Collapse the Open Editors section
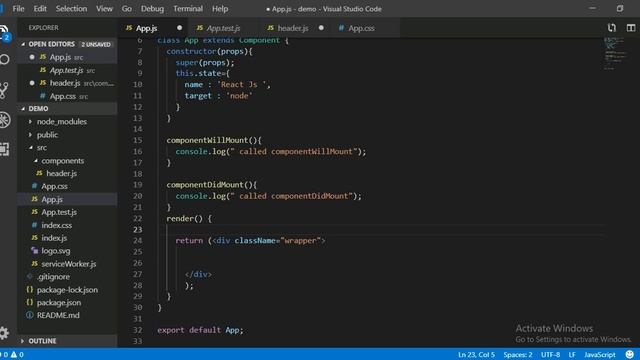This screenshot has width=640, height=360. point(23,44)
